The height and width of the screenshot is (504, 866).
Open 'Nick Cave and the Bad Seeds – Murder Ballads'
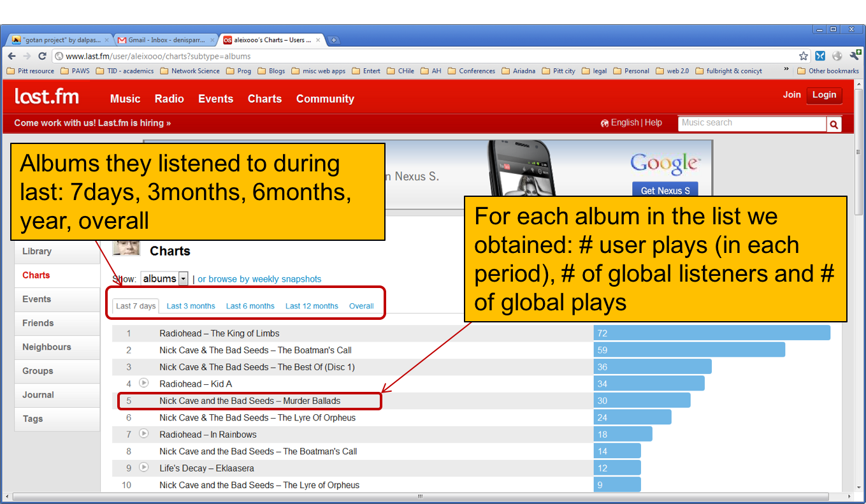250,401
